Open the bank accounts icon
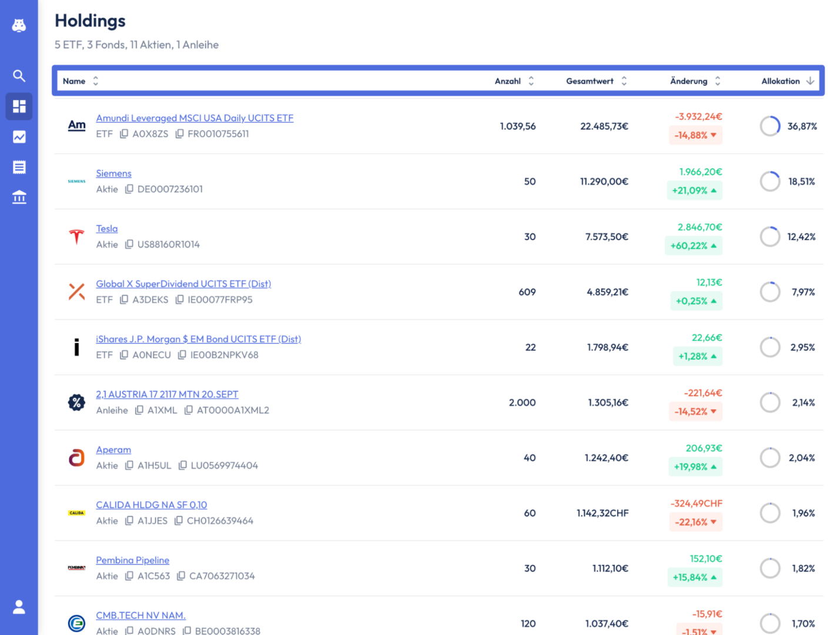 19,197
